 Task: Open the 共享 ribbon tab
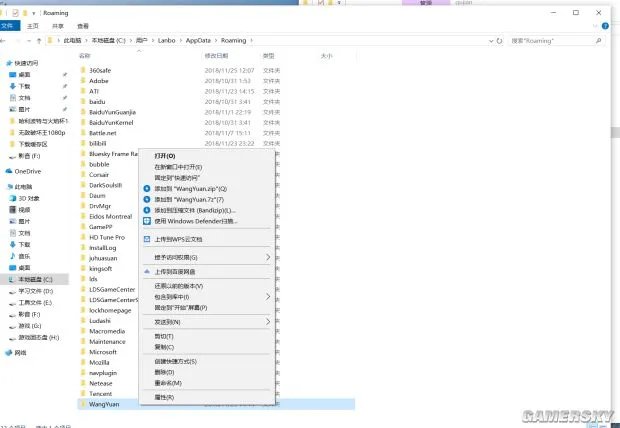tap(59, 26)
